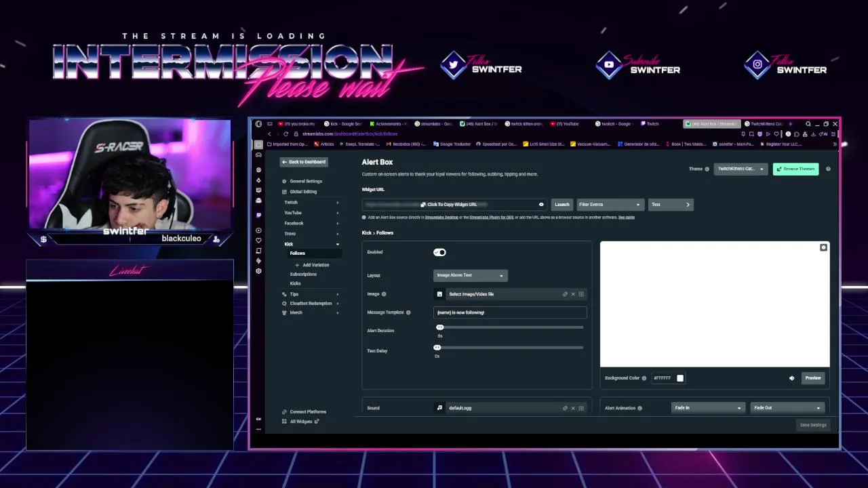This screenshot has width=868, height=488.
Task: Open media gallery grid for Image
Action: click(581, 294)
